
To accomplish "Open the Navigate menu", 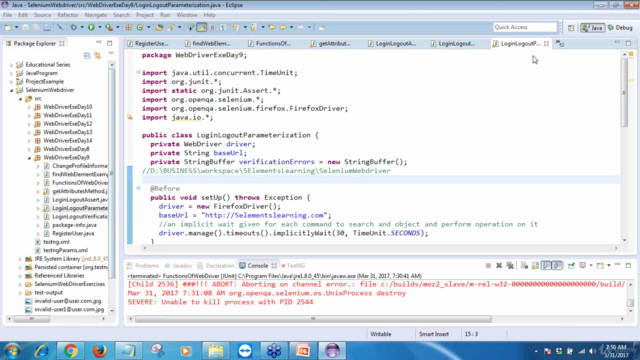I will tap(96, 15).
